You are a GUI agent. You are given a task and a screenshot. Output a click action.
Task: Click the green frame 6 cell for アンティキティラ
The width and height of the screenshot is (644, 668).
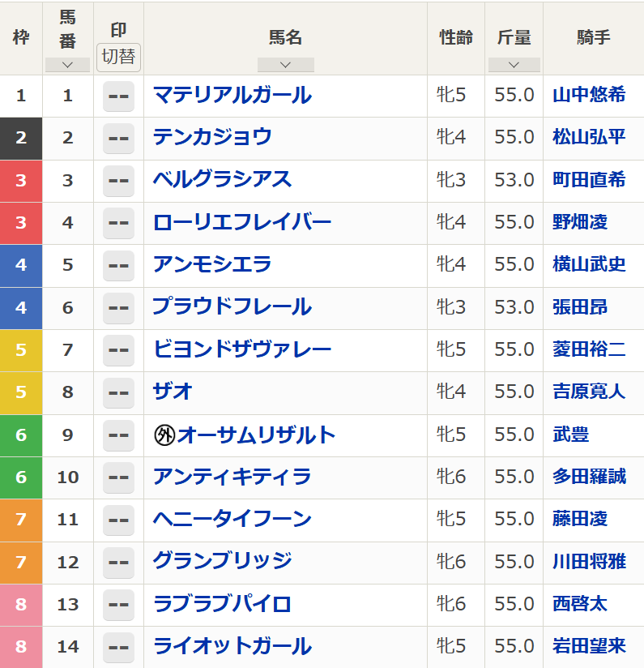21,477
